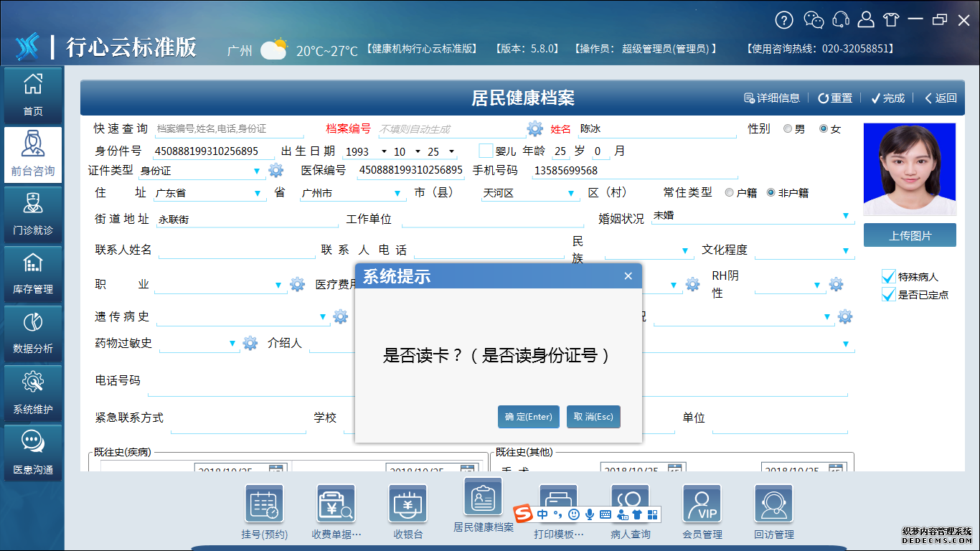Click the 街道地址 field 永联街
This screenshot has height=551, width=980.
pyautogui.click(x=247, y=219)
